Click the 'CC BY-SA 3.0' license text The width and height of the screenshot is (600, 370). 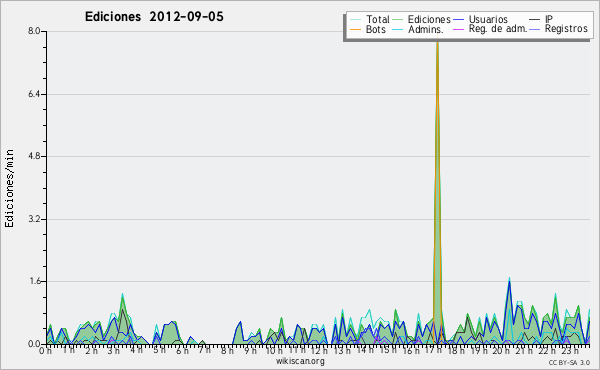[x=569, y=362]
